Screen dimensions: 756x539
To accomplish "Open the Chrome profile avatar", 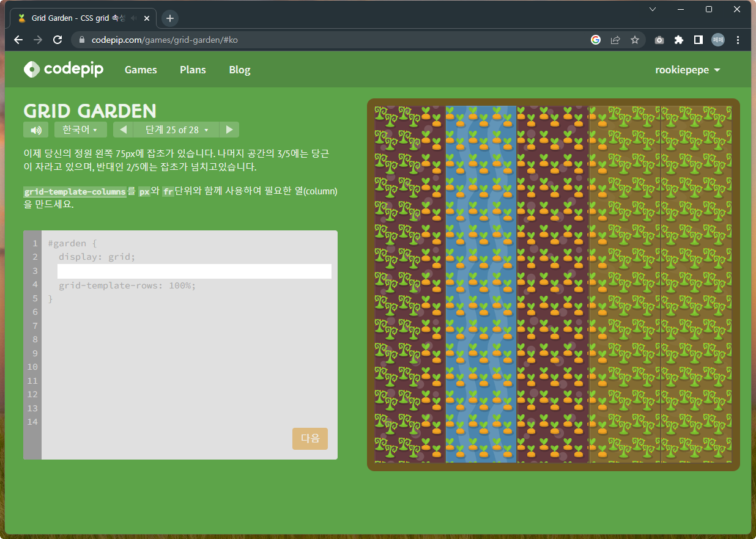I will pyautogui.click(x=718, y=40).
